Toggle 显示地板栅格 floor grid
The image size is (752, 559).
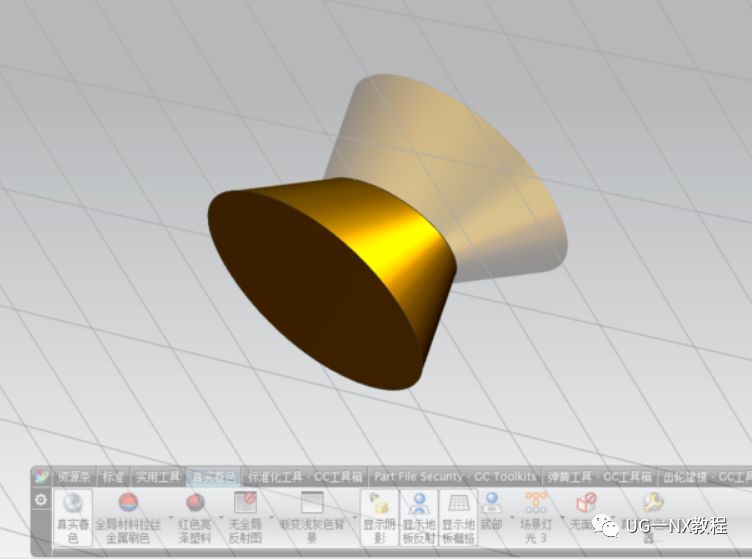click(458, 517)
